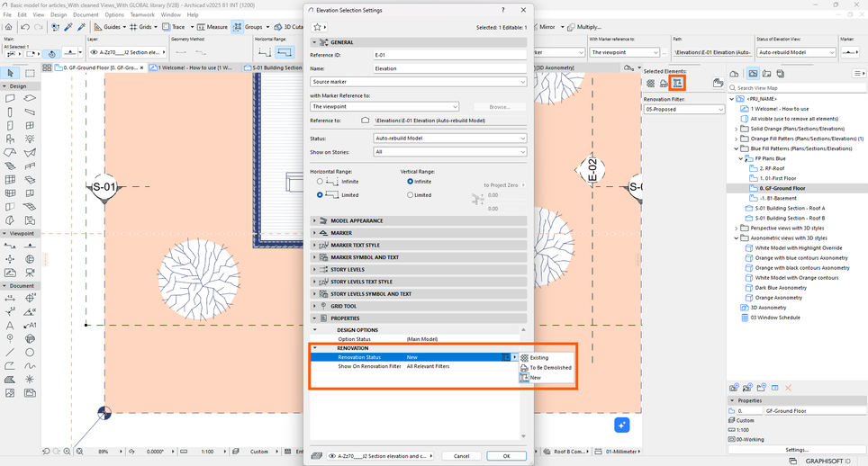
Task: Click the Existing status icon in Selected Elements
Action: [x=650, y=83]
